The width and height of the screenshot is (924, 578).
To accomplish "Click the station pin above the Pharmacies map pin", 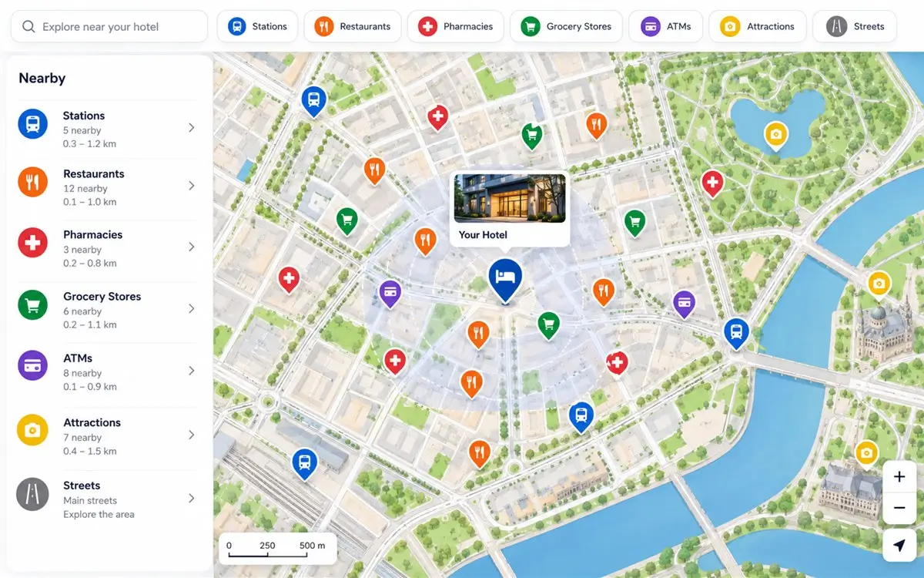I will pos(313,100).
